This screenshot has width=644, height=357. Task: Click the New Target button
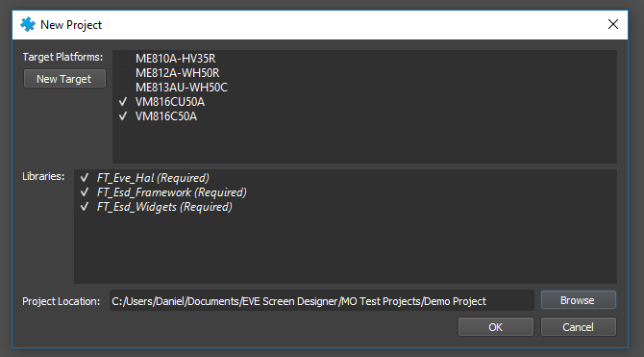click(64, 79)
